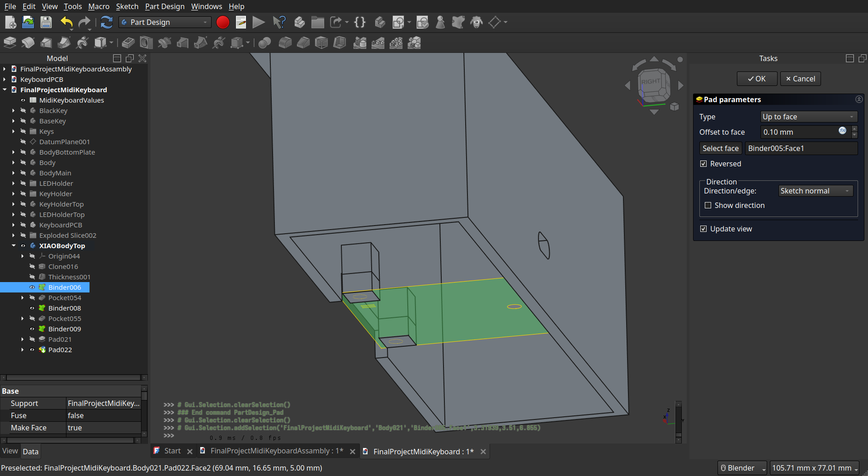Toggle visibility of MidiKeyboardValues
868x476 pixels.
tap(23, 100)
